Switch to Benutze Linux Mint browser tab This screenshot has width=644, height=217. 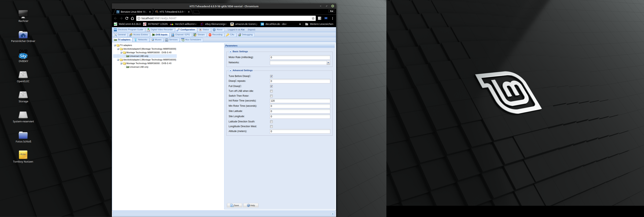(x=133, y=12)
